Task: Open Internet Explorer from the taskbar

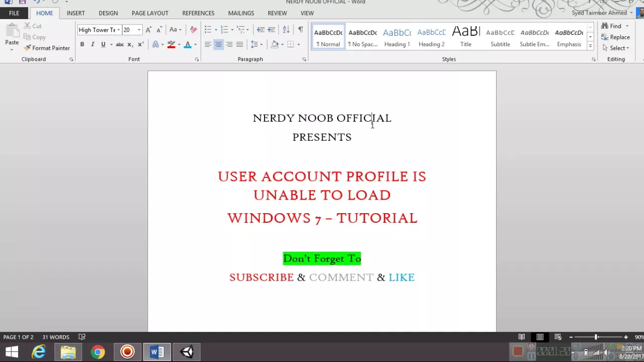Action: tap(39, 352)
